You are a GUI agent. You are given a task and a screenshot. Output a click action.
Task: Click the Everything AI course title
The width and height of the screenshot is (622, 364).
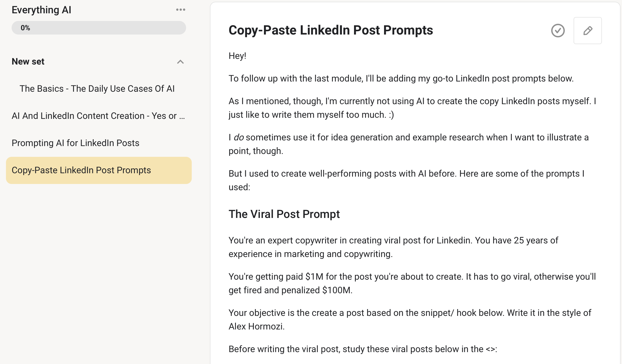point(41,9)
